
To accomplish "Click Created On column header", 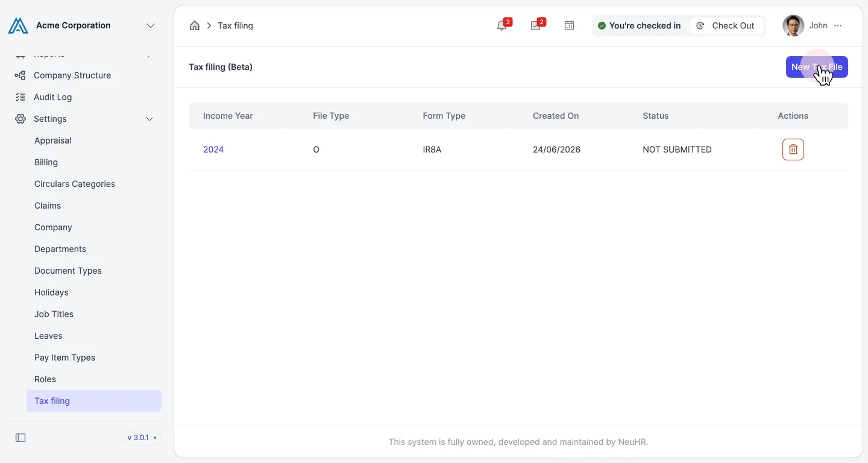I will pos(556,116).
